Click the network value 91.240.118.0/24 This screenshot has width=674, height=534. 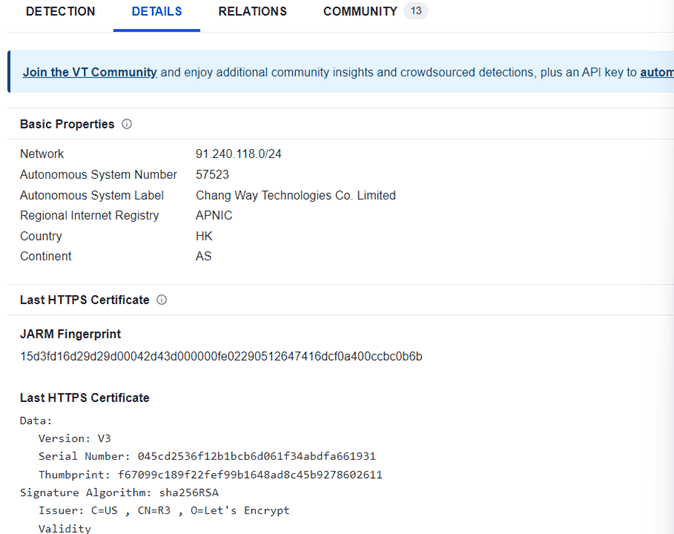tap(239, 154)
